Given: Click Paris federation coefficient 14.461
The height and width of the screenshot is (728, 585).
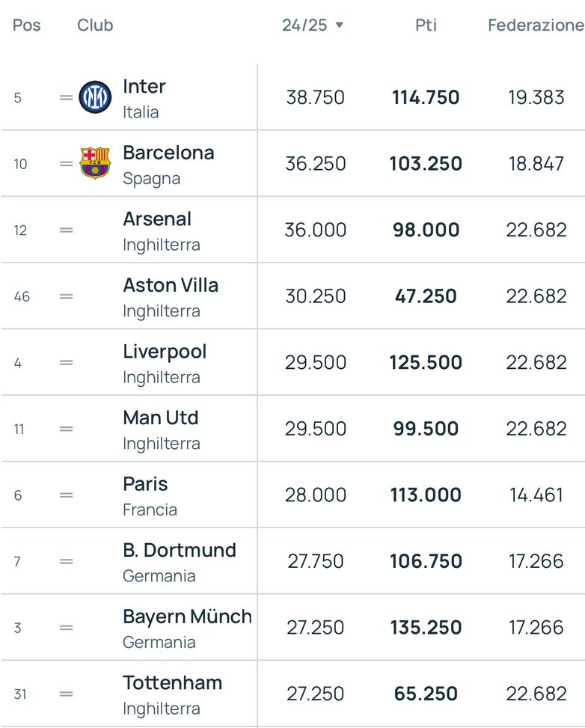Looking at the screenshot, I should point(536,495).
